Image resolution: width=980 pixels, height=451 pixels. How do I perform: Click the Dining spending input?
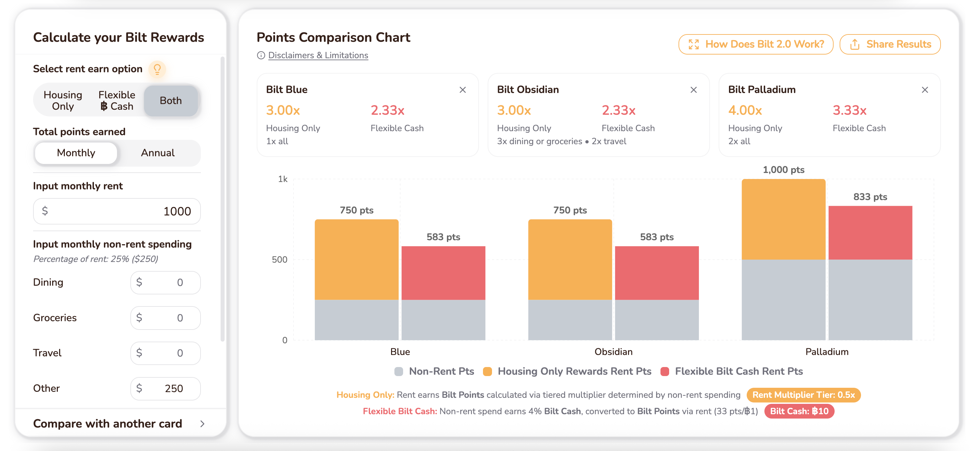pyautogui.click(x=165, y=283)
